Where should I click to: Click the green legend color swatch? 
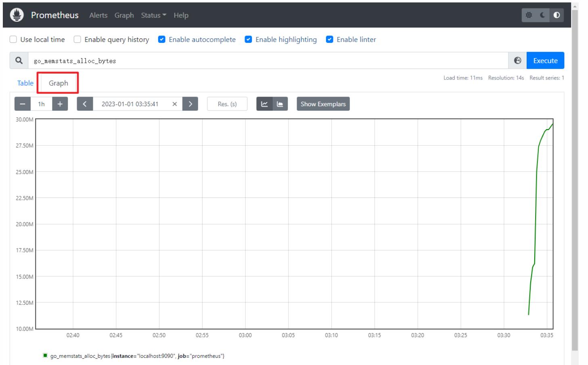45,356
